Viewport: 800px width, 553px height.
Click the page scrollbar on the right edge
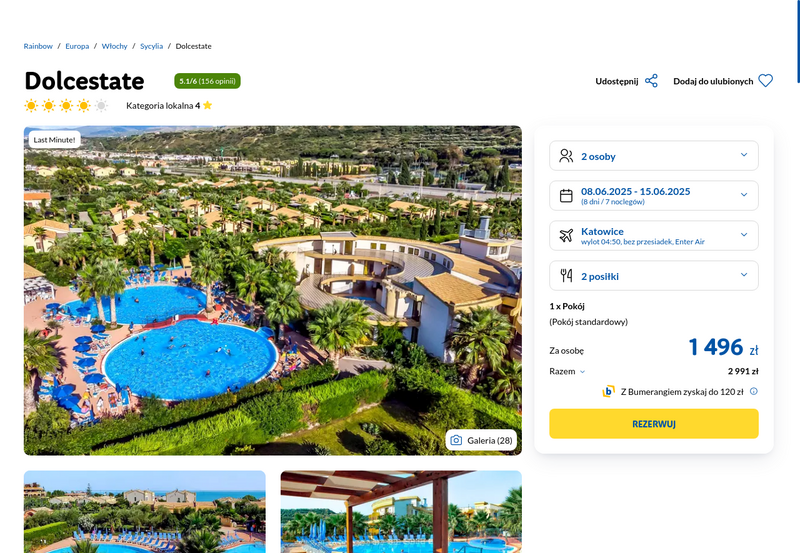click(x=798, y=41)
